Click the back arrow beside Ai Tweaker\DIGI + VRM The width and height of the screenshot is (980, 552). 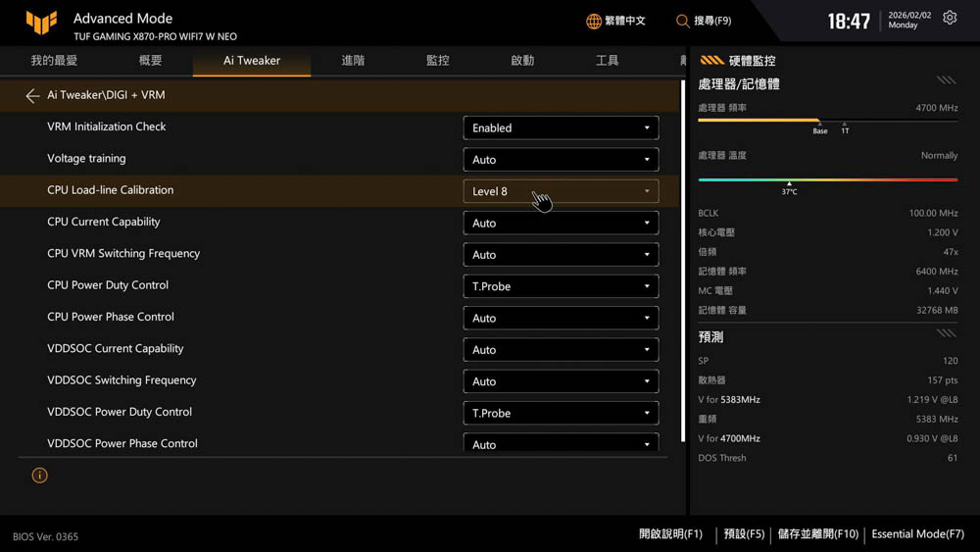point(32,96)
